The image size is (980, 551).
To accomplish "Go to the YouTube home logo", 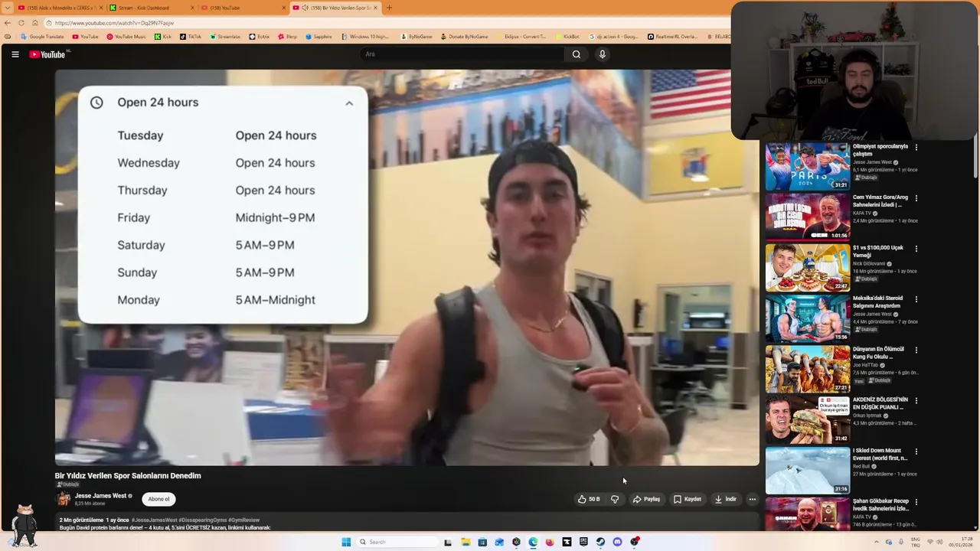I will coord(47,54).
